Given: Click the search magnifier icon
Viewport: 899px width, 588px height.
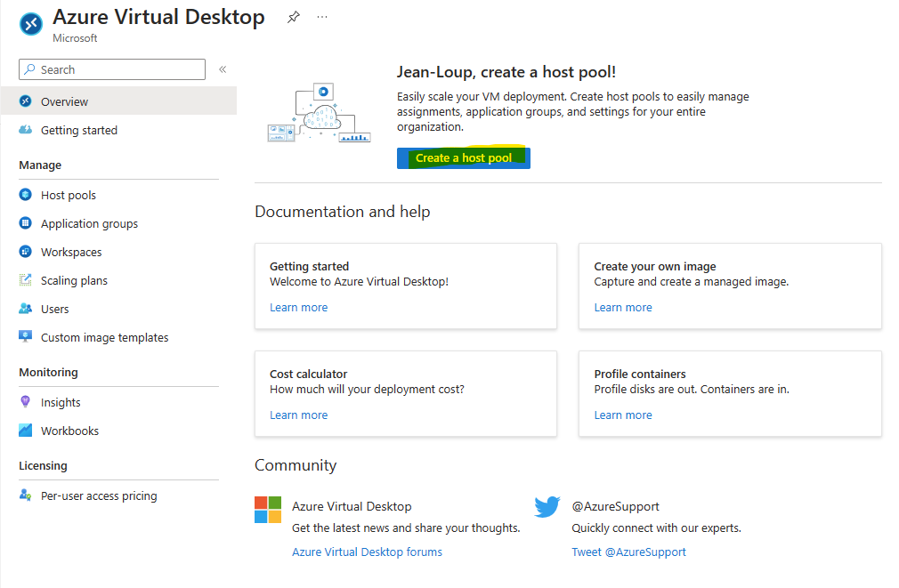Looking at the screenshot, I should [x=29, y=69].
